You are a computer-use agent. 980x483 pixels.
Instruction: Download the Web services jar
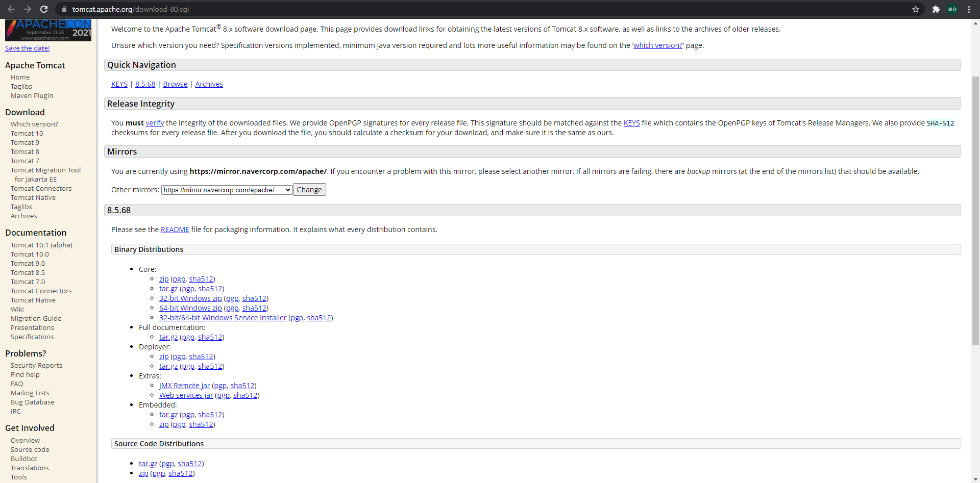pos(186,395)
